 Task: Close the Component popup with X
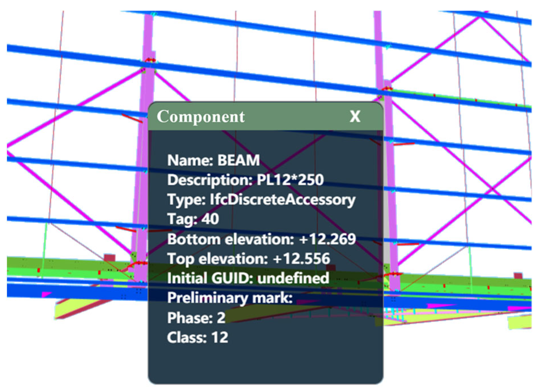[x=355, y=116]
